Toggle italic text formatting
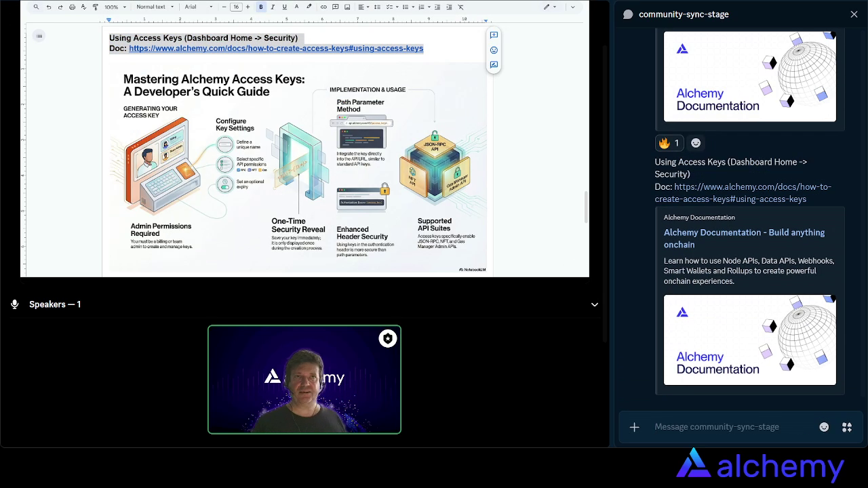This screenshot has height=488, width=868. tap(273, 7)
